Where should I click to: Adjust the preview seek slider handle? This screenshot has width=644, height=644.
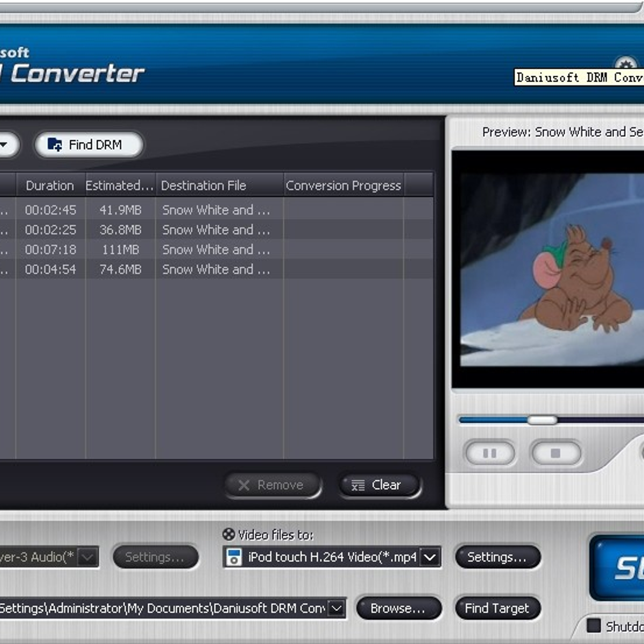(542, 420)
